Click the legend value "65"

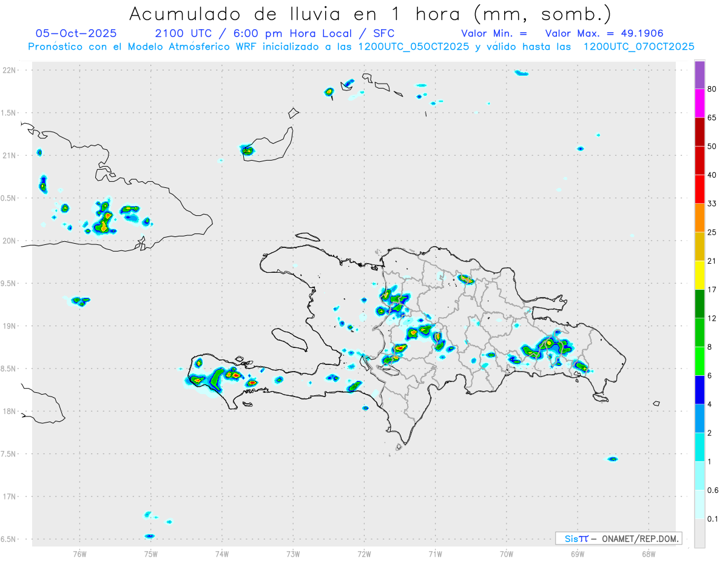pos(712,118)
